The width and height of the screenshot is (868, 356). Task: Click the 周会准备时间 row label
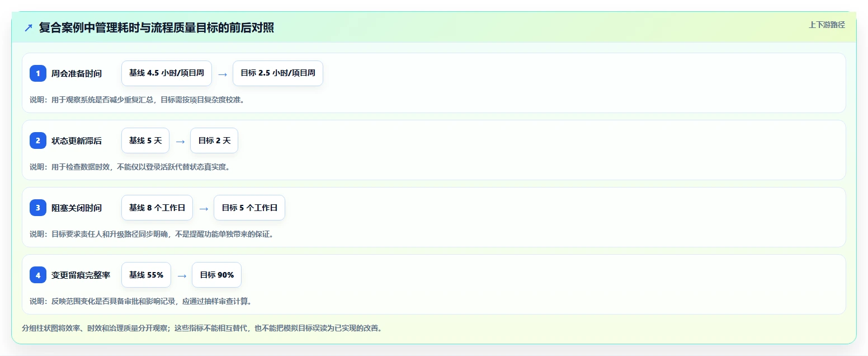(x=77, y=73)
